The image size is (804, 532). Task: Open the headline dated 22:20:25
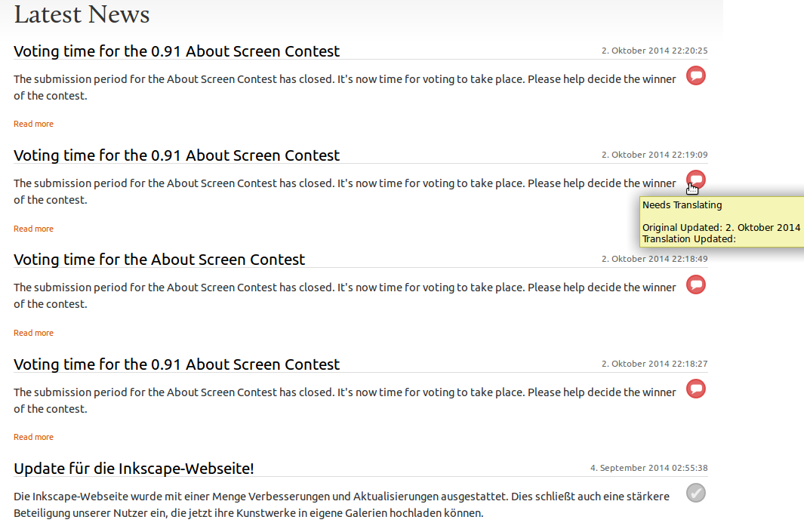(x=177, y=51)
